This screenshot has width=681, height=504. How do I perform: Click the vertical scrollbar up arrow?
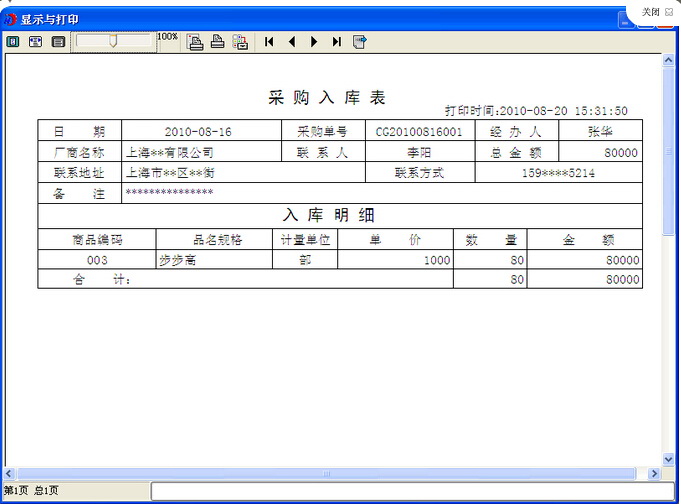668,60
